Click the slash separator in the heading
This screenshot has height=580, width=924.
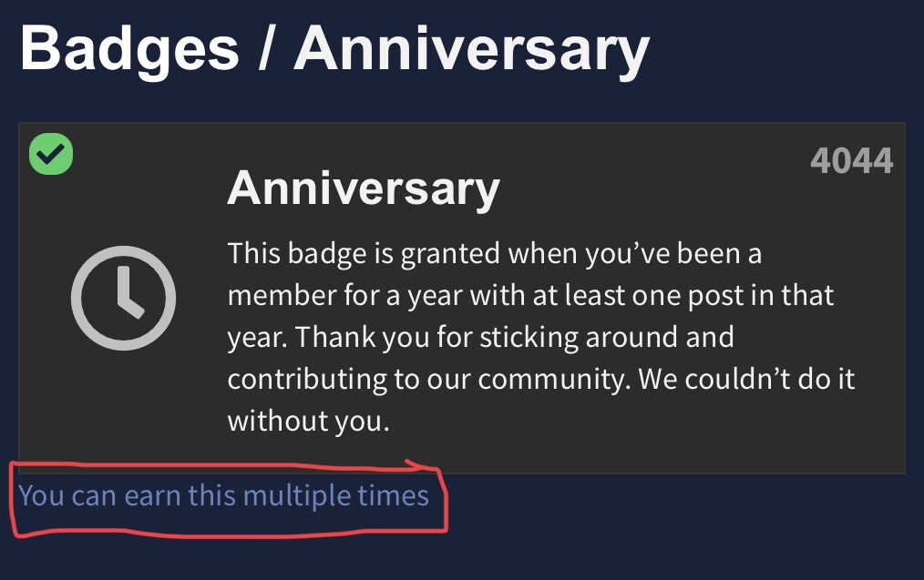tap(266, 49)
